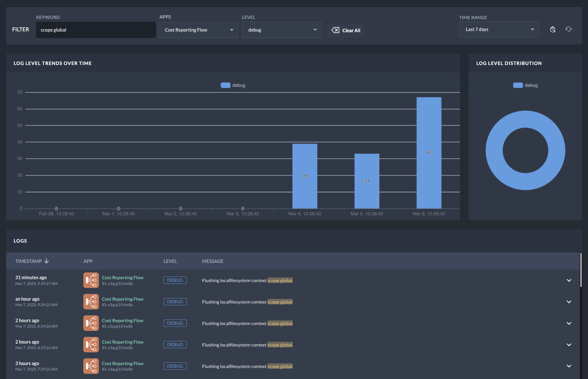
Task: Click the flow icon in the an hour ago row
Action: coord(91,302)
